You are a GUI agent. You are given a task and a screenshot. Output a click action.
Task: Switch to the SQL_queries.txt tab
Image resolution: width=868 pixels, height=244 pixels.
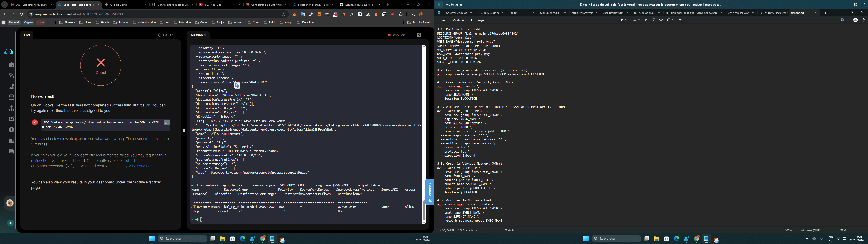click(549, 13)
